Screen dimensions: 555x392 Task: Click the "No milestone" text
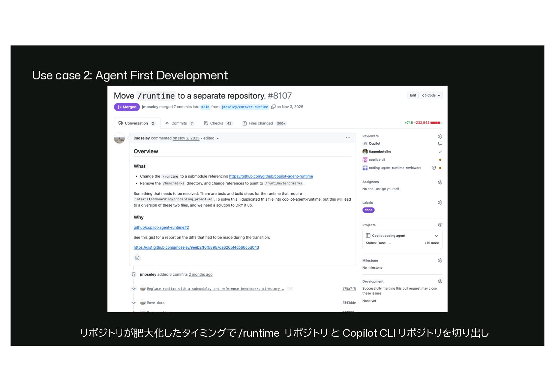[372, 268]
